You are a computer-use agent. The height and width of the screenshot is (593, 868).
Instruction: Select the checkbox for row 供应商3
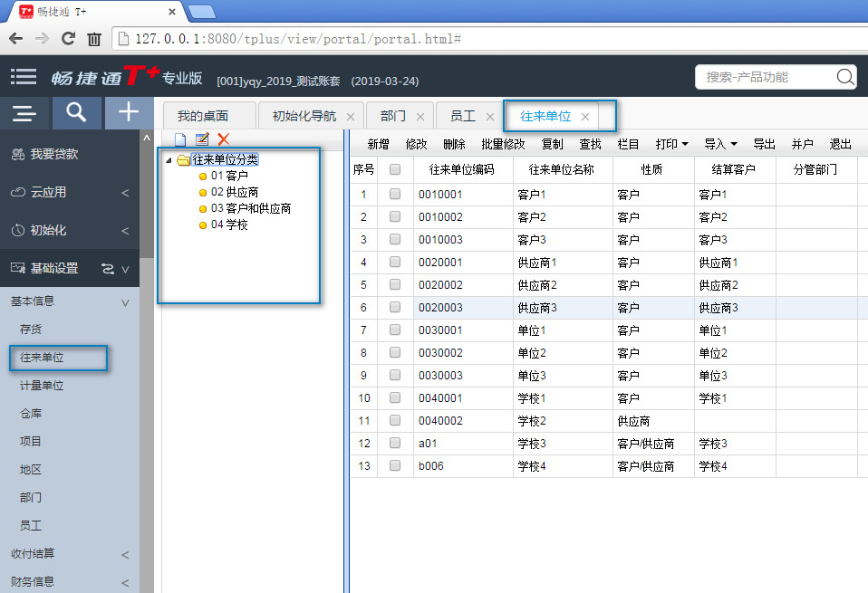pyautogui.click(x=395, y=307)
